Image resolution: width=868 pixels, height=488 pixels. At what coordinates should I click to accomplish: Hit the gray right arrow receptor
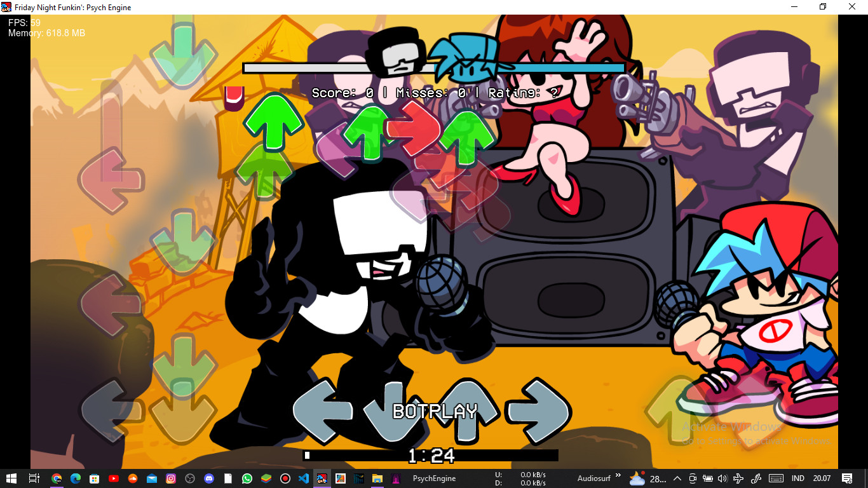[x=539, y=411]
